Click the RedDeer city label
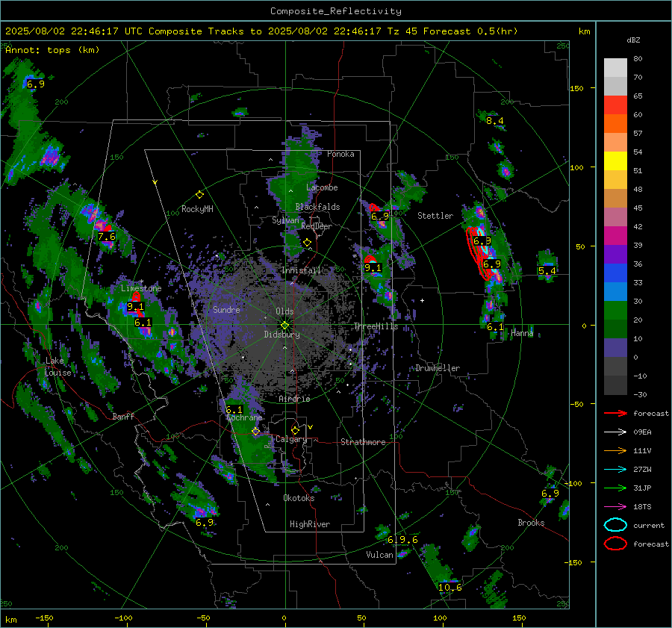This screenshot has height=628, width=672. (x=317, y=226)
